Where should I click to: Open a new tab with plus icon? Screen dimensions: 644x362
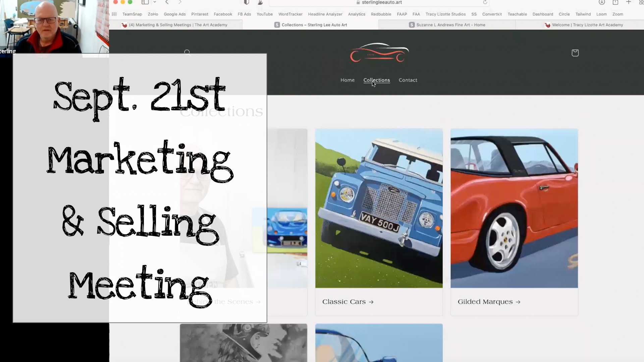tap(629, 2)
